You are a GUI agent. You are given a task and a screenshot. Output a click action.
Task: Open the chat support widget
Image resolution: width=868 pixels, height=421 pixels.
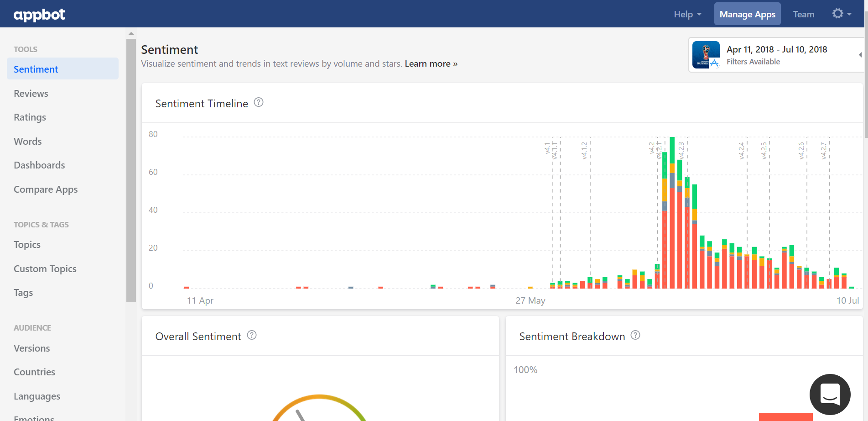pyautogui.click(x=830, y=394)
